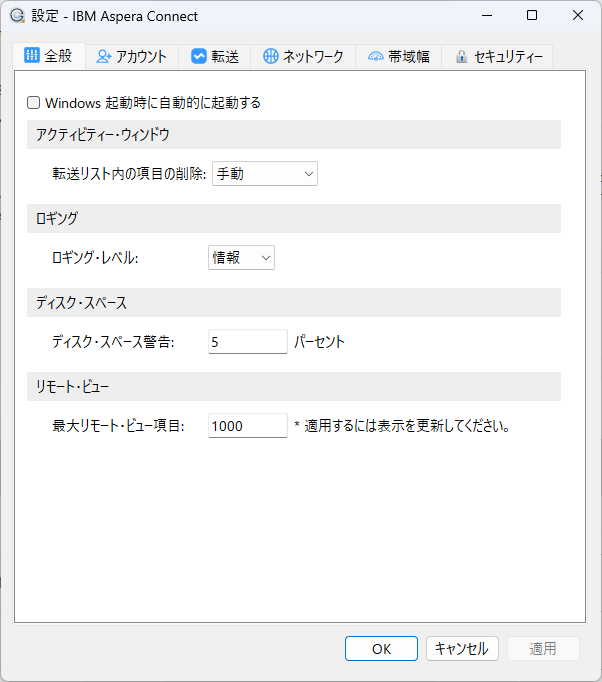
Task: Click the アクティビティー・ウィンドウ section header
Action: tap(294, 134)
